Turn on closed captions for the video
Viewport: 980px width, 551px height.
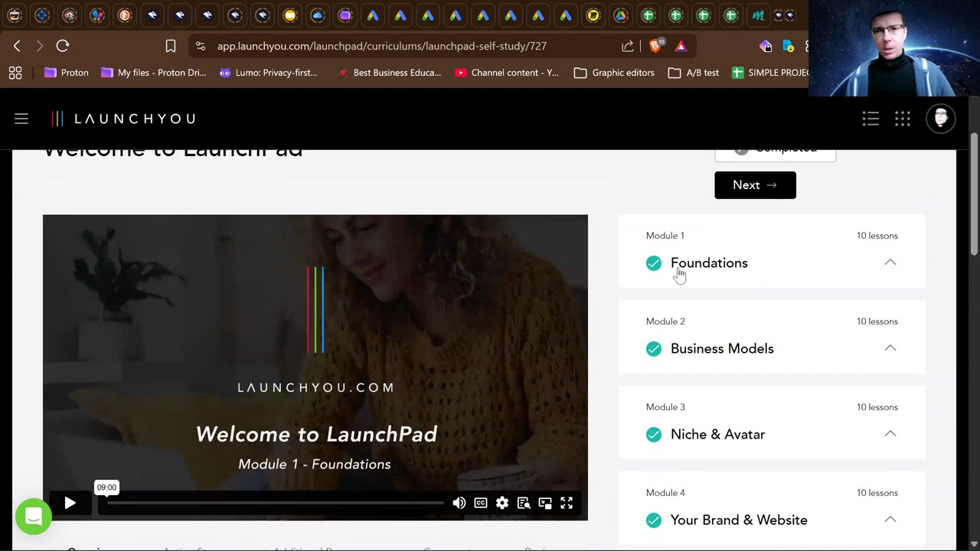point(481,503)
